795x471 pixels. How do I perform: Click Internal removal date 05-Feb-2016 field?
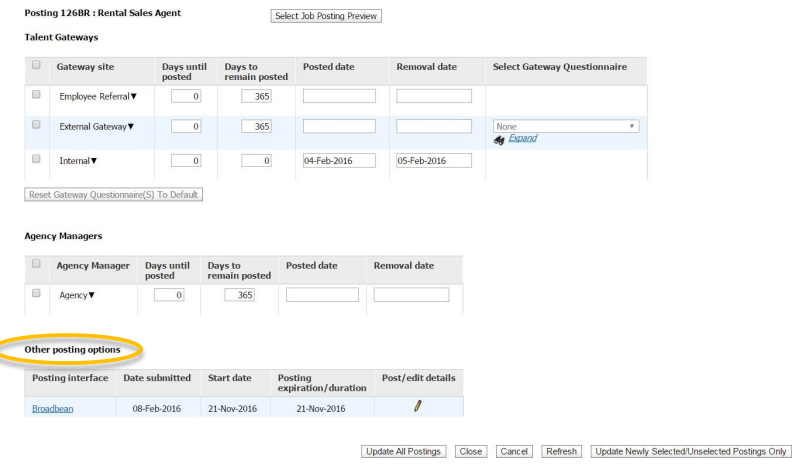click(x=434, y=161)
